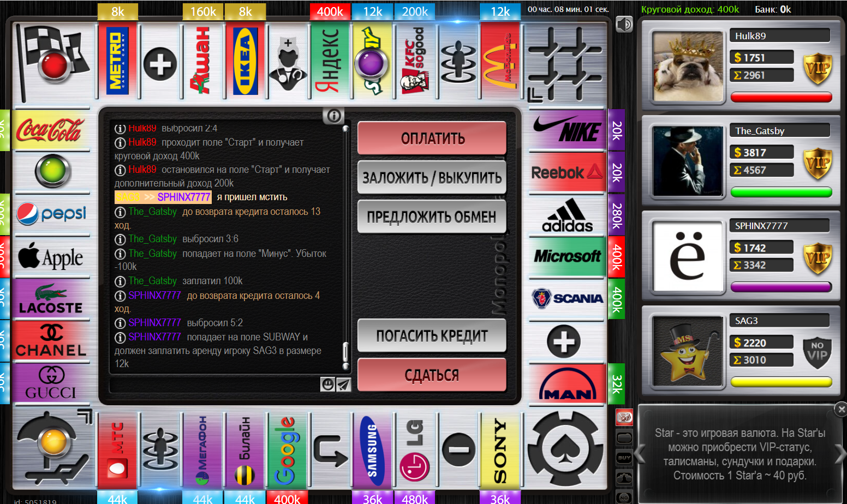
Task: Toggle game sound with the speaker icon
Action: (624, 24)
